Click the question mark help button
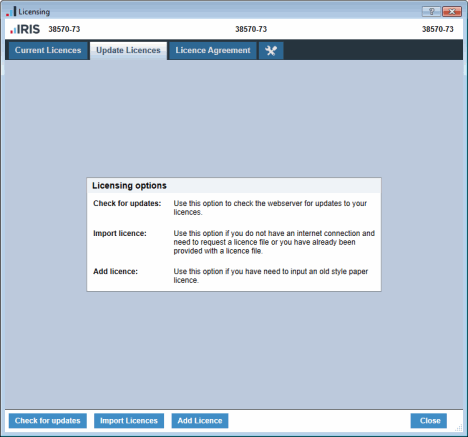This screenshot has height=437, width=468. point(431,12)
